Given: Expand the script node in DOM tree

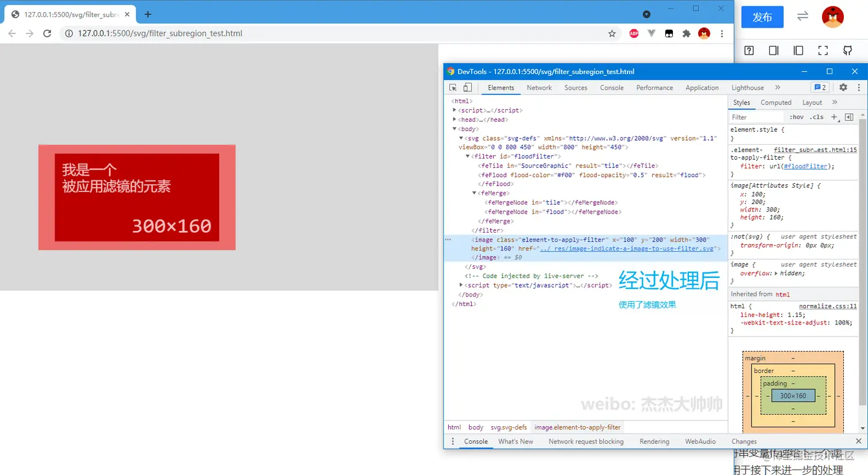Looking at the screenshot, I should pyautogui.click(x=454, y=110).
